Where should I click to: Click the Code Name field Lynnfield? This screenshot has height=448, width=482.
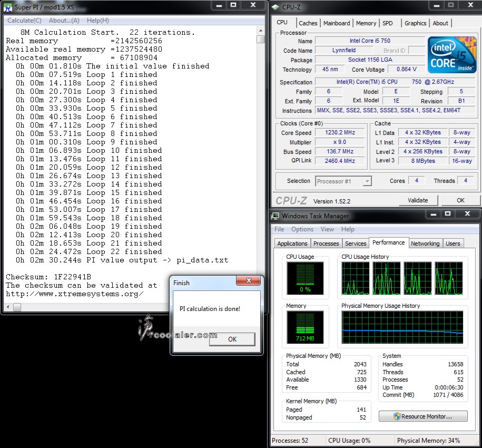pyautogui.click(x=344, y=50)
